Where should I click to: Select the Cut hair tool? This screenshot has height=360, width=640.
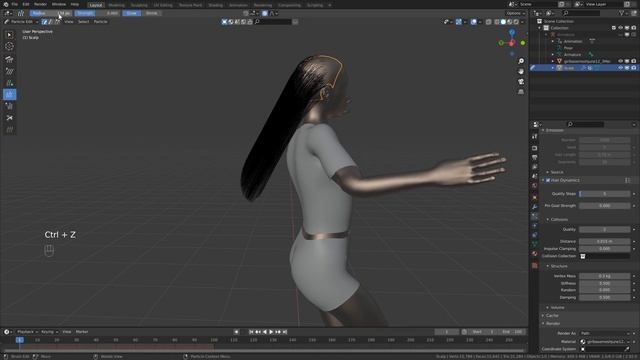[x=9, y=118]
